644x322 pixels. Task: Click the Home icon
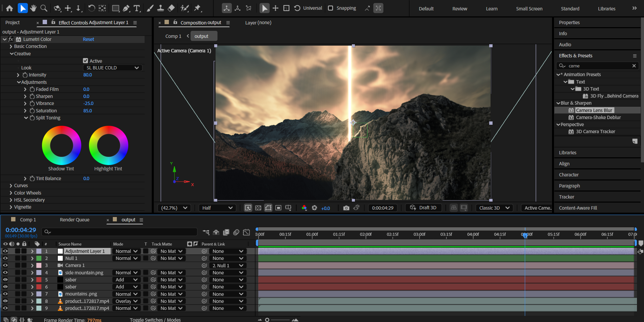click(x=9, y=8)
